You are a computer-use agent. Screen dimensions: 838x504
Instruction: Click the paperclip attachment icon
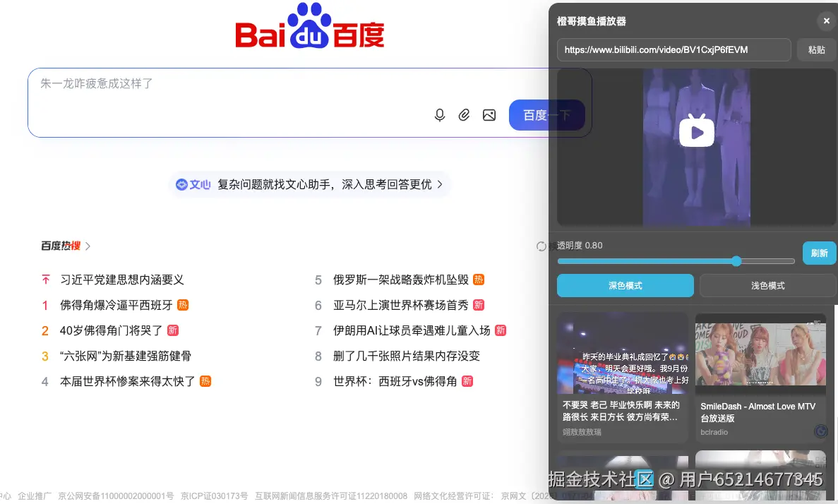point(464,115)
